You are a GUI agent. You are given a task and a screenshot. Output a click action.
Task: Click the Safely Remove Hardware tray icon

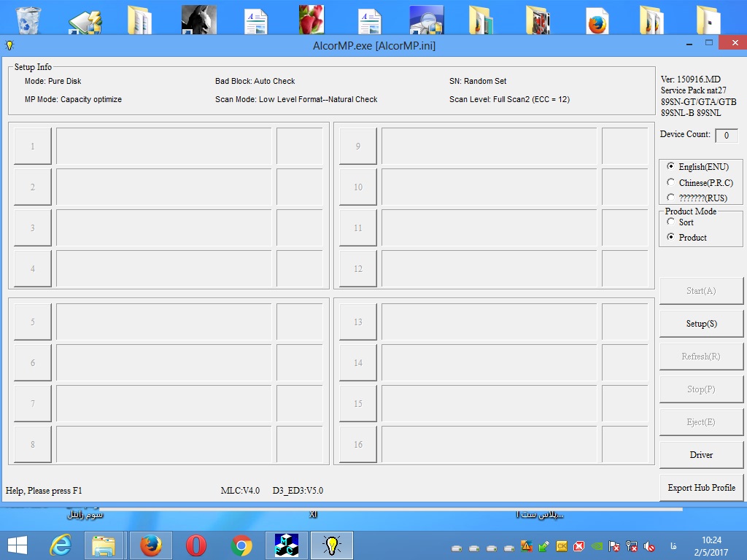(543, 546)
